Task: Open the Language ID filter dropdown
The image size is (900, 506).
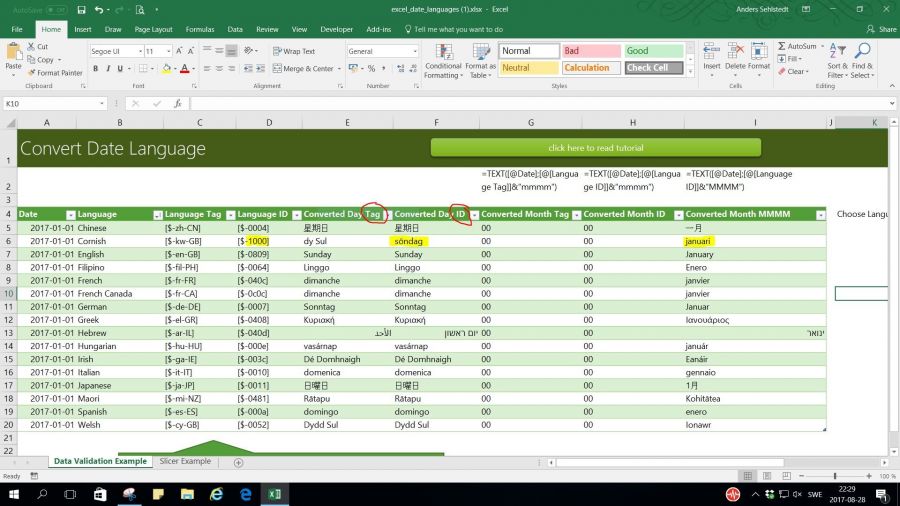Action: (x=296, y=215)
